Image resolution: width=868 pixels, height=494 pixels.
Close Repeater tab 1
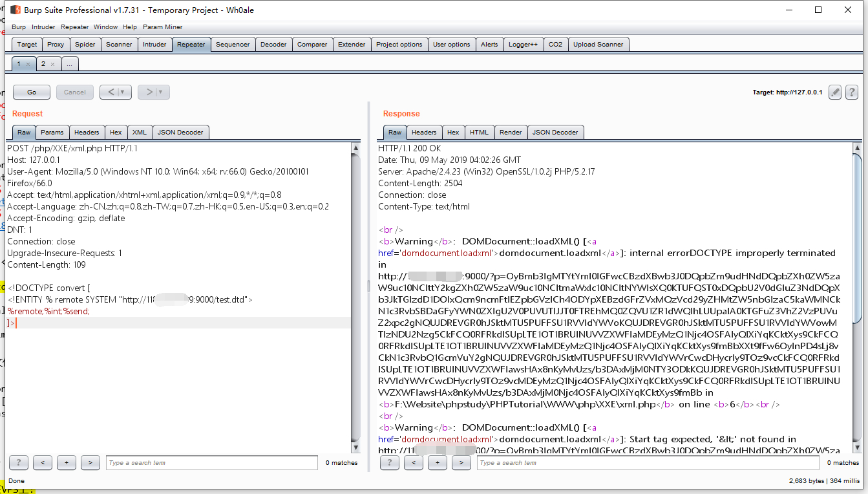(28, 64)
